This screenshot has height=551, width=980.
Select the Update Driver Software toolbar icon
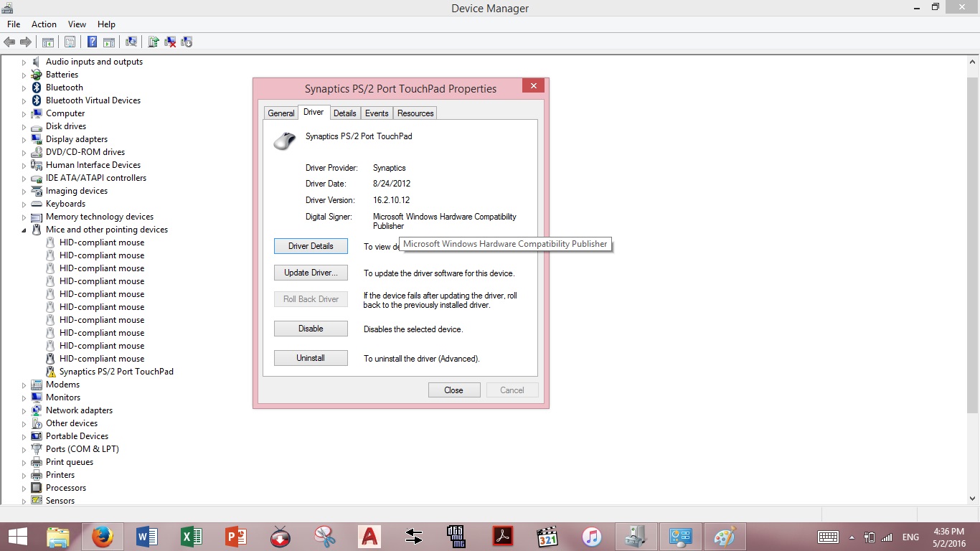[x=153, y=42]
